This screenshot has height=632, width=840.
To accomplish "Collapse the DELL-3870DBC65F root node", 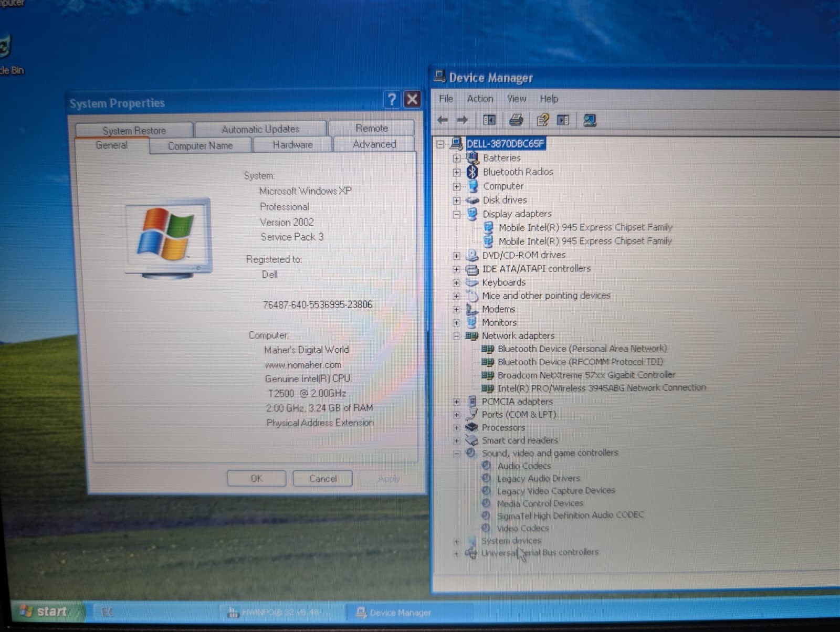I will [441, 144].
